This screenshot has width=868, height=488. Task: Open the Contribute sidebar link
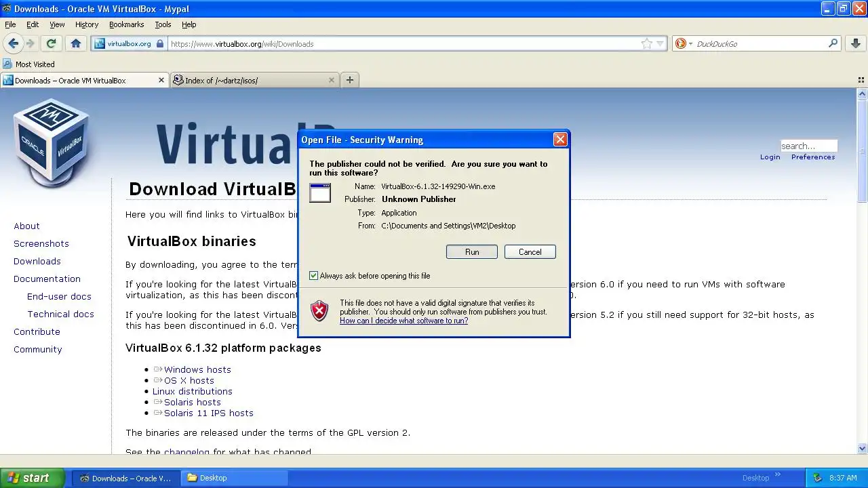[37, 331]
